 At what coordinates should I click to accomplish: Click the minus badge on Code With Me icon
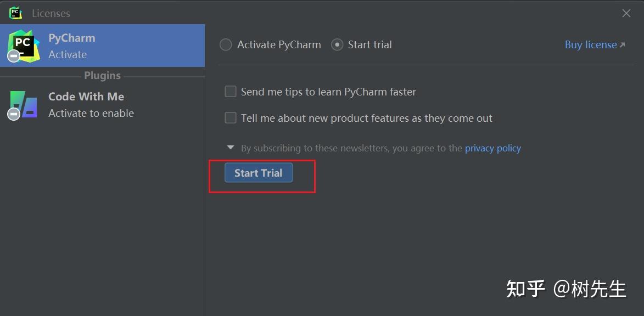coord(14,114)
